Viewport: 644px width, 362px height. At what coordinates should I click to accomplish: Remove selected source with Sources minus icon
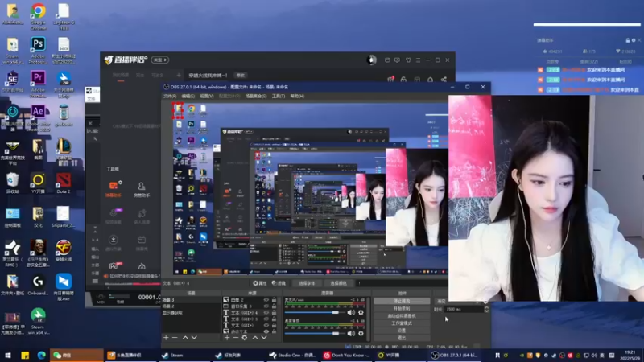click(235, 337)
